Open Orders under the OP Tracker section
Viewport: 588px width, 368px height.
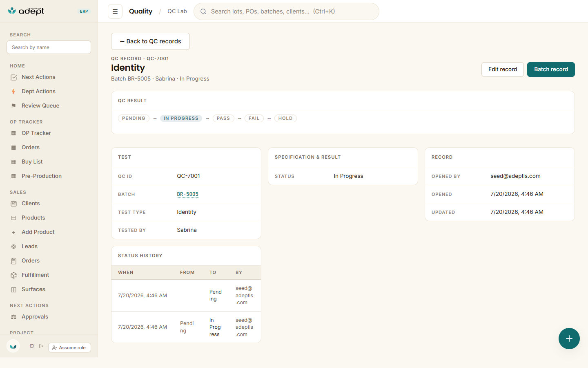(31, 147)
